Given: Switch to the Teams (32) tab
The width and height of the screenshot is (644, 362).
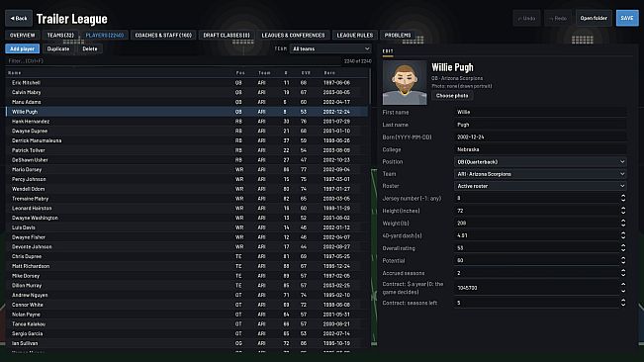Looking at the screenshot, I should (x=60, y=36).
